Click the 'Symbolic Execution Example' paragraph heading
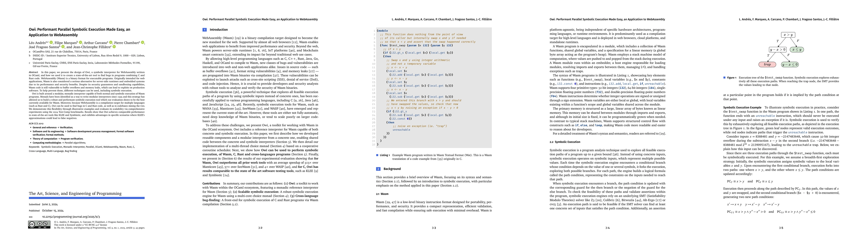Viewport: 868px width, 246px height. [742, 108]
